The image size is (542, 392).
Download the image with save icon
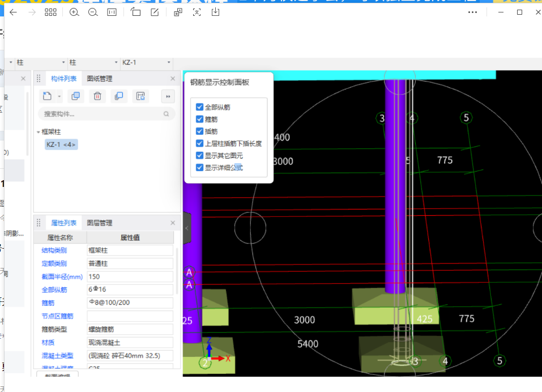(x=215, y=12)
